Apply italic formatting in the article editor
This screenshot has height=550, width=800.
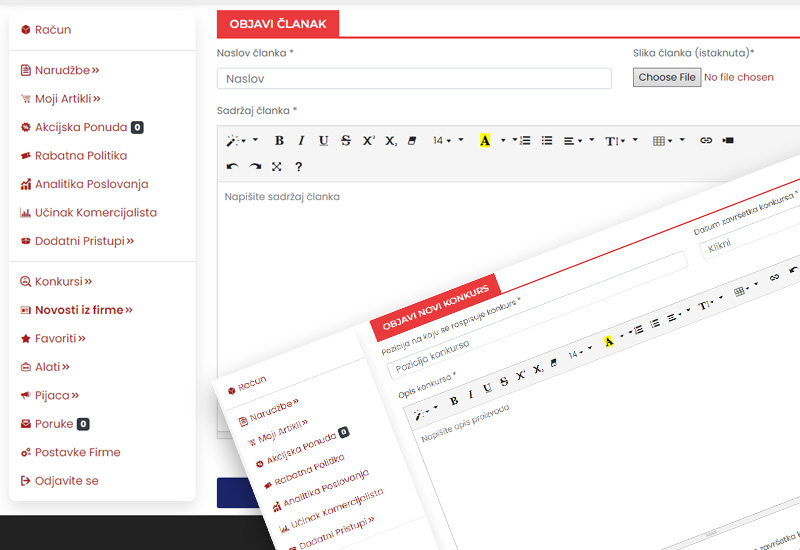point(301,140)
